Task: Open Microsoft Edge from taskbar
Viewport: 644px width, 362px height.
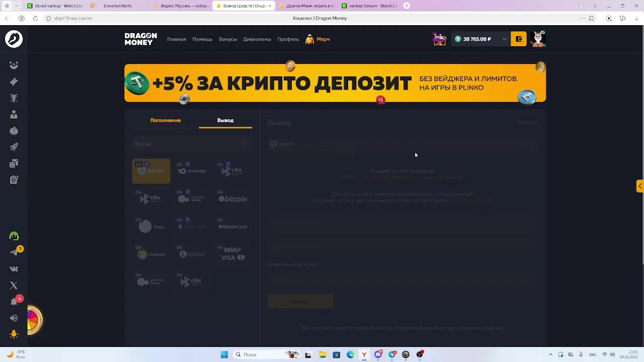Action: (x=350, y=354)
